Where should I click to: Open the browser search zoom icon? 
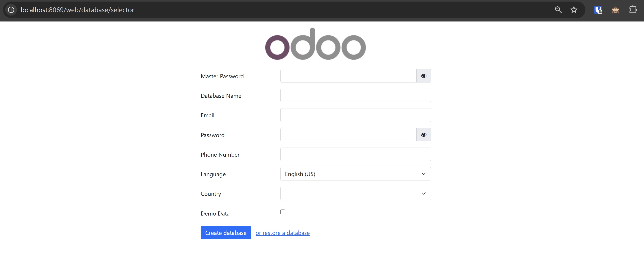(x=558, y=10)
